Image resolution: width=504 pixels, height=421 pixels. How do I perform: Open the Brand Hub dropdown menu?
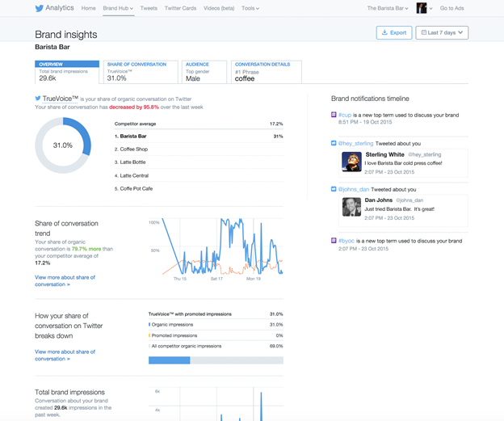coord(118,8)
